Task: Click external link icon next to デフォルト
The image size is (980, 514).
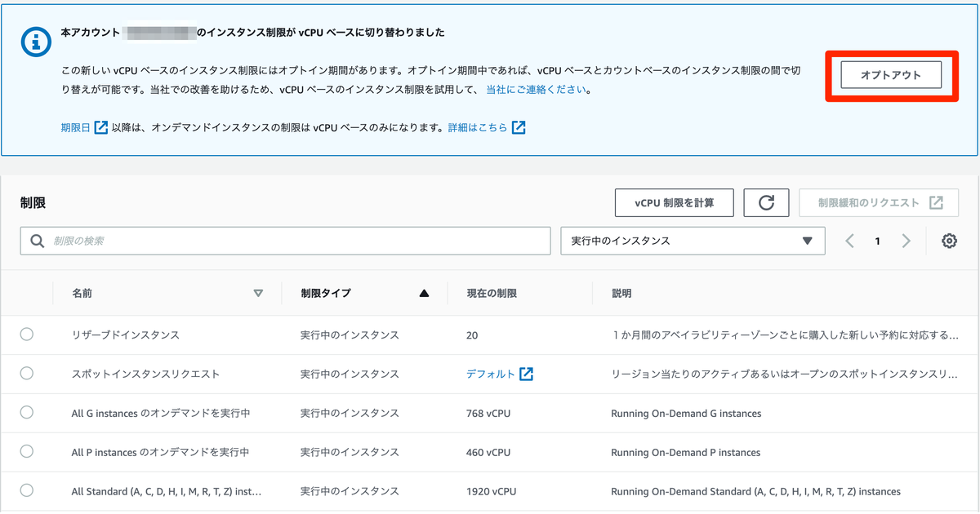Action: click(527, 374)
